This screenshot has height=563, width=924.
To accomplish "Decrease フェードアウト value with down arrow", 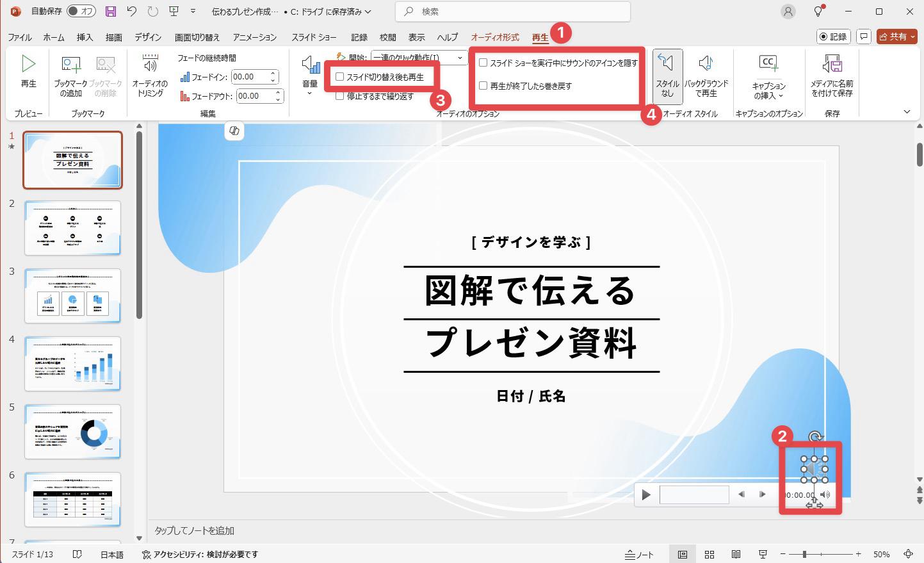I will click(278, 100).
